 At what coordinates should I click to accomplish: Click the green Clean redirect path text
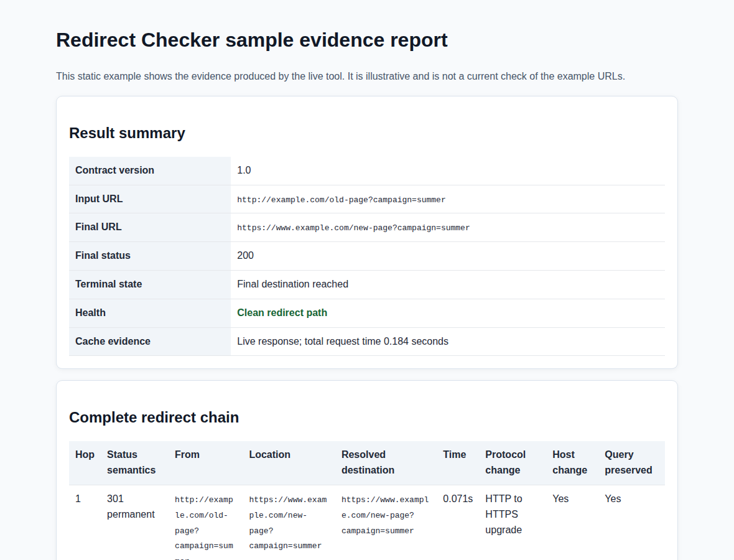(x=282, y=312)
